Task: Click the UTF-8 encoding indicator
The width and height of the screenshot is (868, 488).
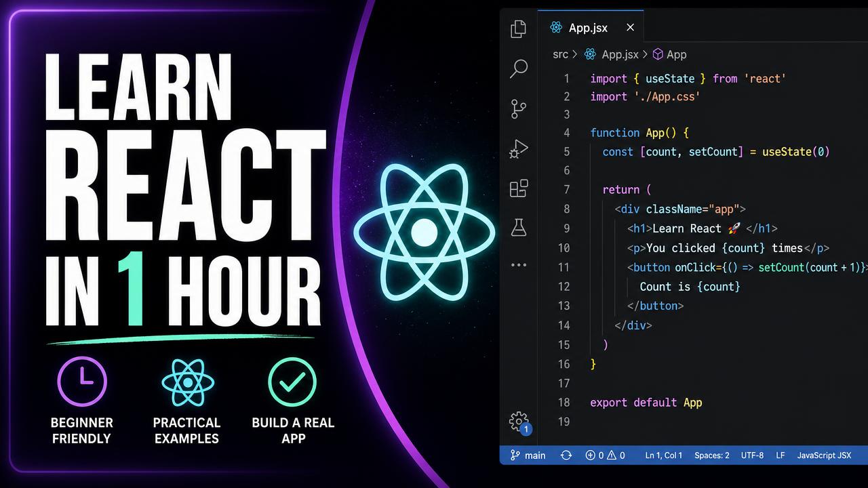Action: pyautogui.click(x=752, y=455)
